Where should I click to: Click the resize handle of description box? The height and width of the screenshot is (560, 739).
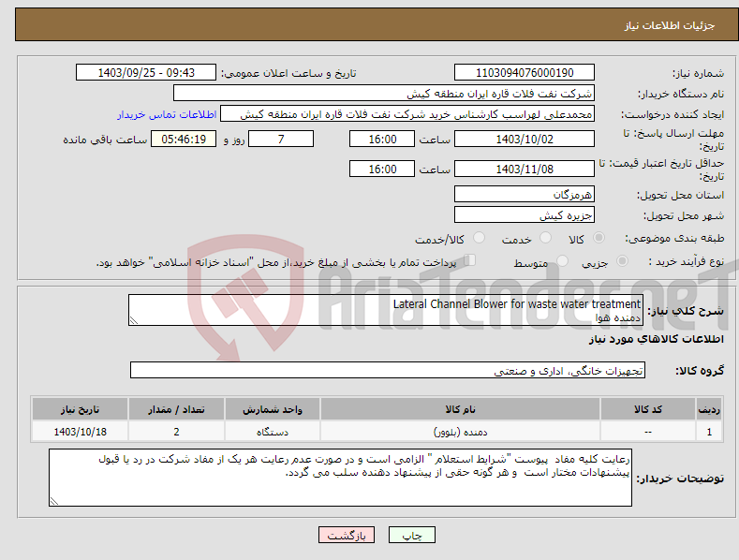pos(134,320)
